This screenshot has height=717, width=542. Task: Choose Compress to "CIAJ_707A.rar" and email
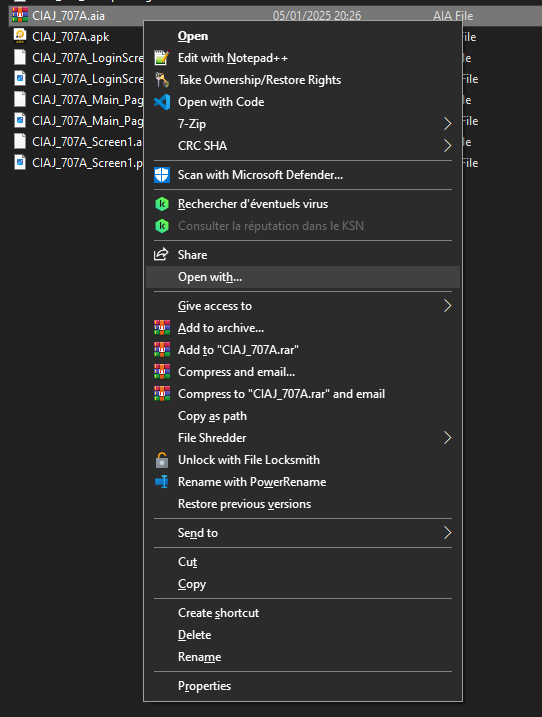click(281, 394)
